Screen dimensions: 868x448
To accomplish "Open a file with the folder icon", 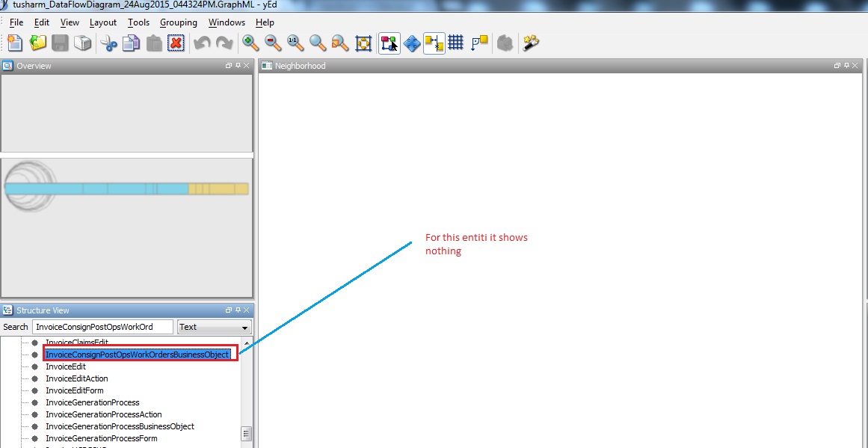I will [x=37, y=43].
